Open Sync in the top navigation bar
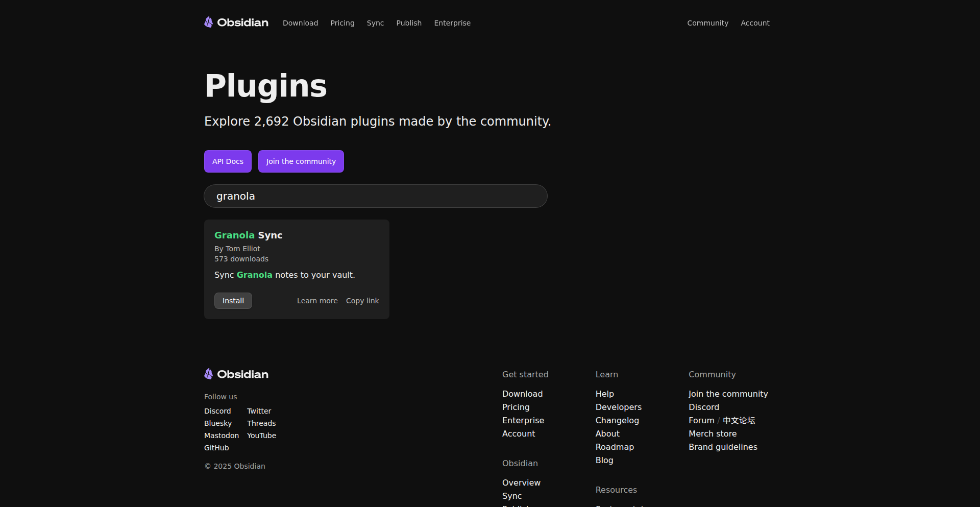Screen dimensions: 980x507 375,23
